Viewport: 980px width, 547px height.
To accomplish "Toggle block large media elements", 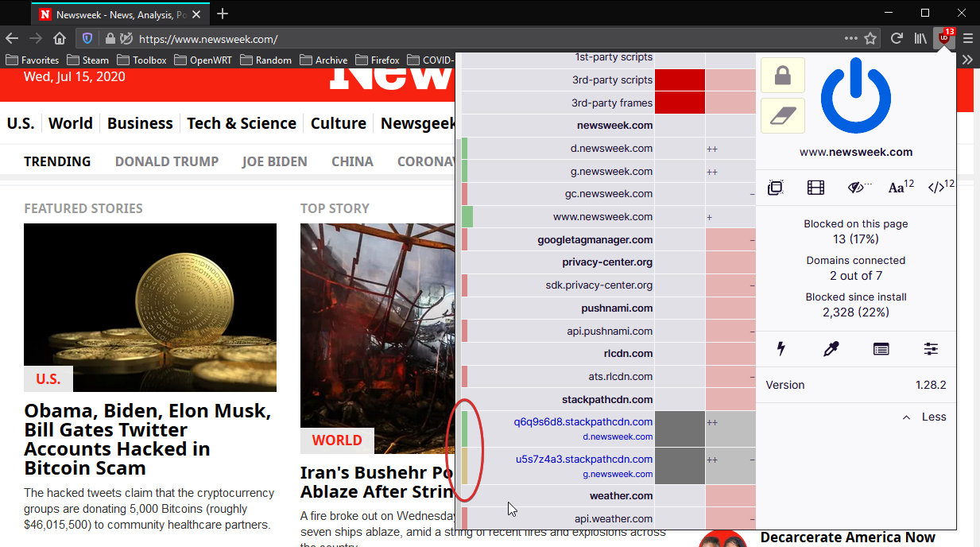I will pos(815,188).
